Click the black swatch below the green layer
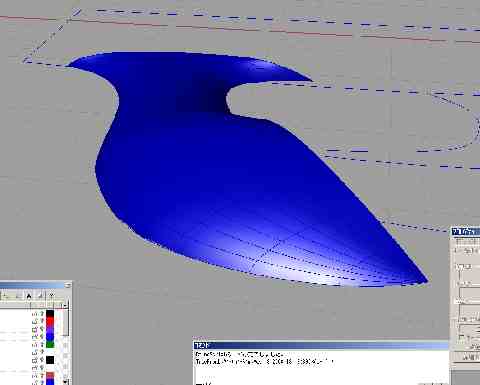 coord(50,360)
